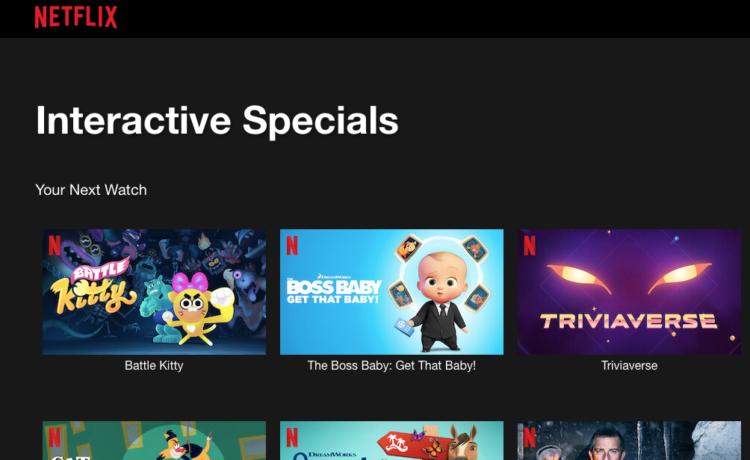Click the Battle Kitty title caption
Viewport: 750px width, 460px height.
pyautogui.click(x=154, y=366)
